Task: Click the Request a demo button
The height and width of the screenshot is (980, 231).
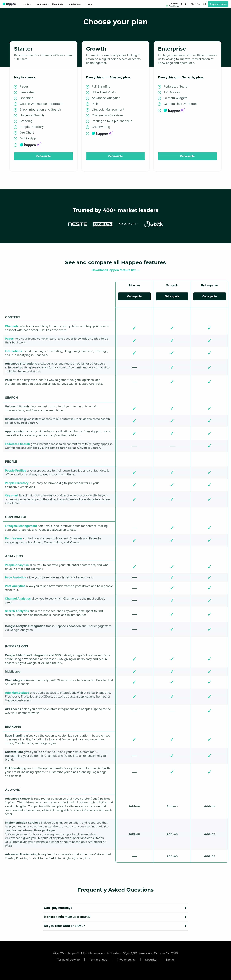Action: [x=218, y=4]
